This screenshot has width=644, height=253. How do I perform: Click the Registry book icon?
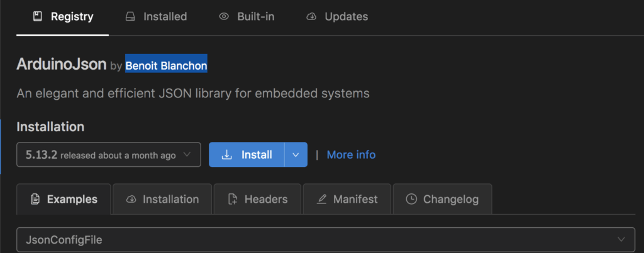tap(38, 17)
